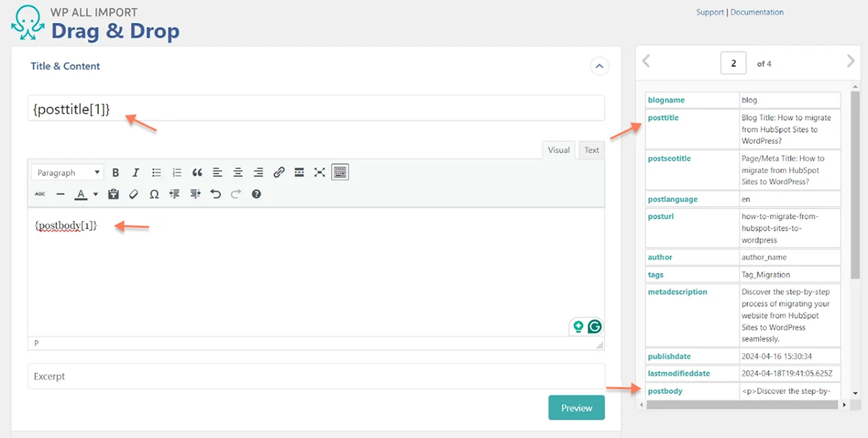Increase indent of the paragraph
Image resolution: width=868 pixels, height=438 pixels.
pos(195,194)
